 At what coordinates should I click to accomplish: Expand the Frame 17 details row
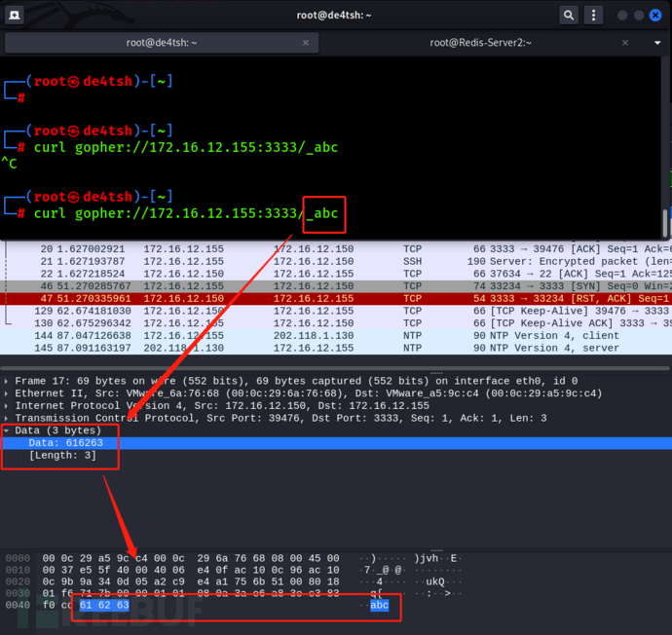(8, 382)
